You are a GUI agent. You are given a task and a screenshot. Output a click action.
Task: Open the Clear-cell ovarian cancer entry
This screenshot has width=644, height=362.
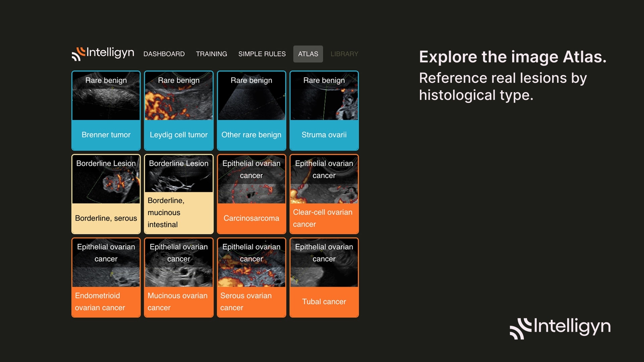(x=324, y=194)
